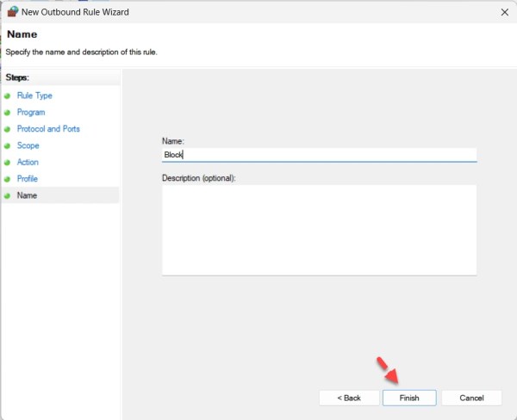Click the 'Description (optional):' label
517x420 pixels.
pos(199,178)
